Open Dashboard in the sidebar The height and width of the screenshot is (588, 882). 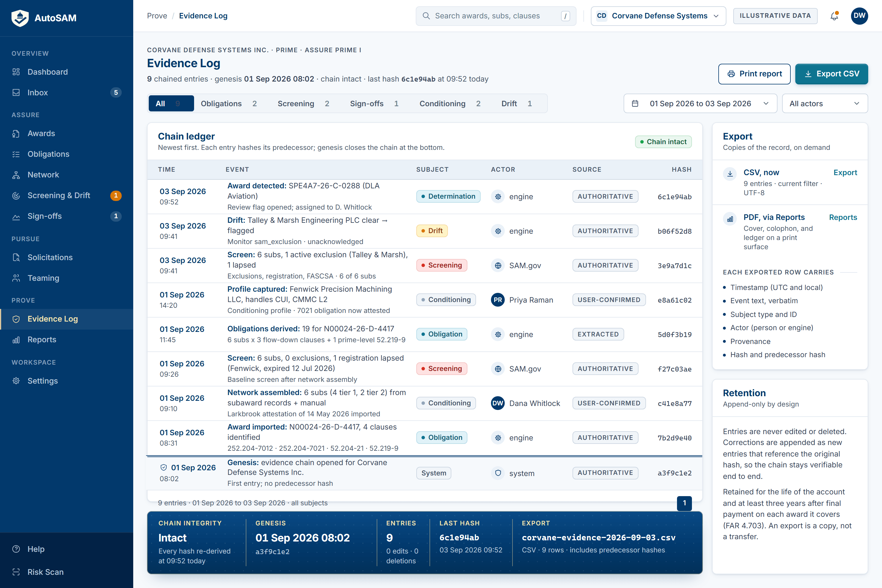pyautogui.click(x=66, y=71)
